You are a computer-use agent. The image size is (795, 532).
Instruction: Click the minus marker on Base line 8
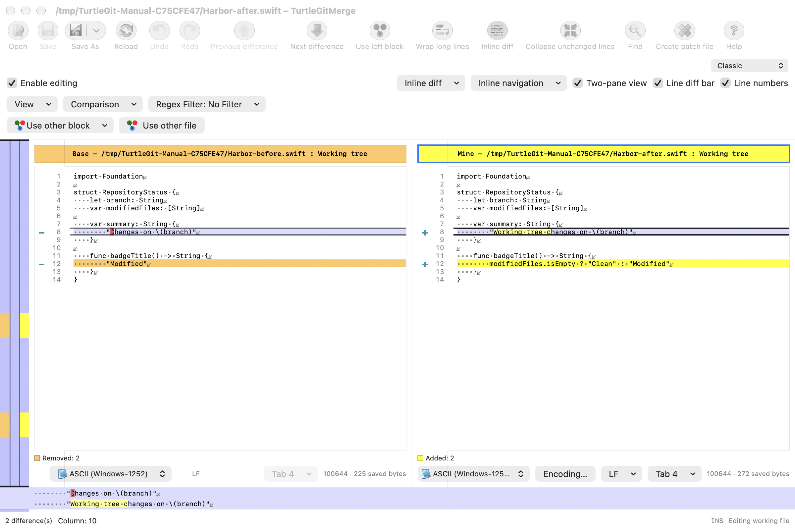[42, 233]
